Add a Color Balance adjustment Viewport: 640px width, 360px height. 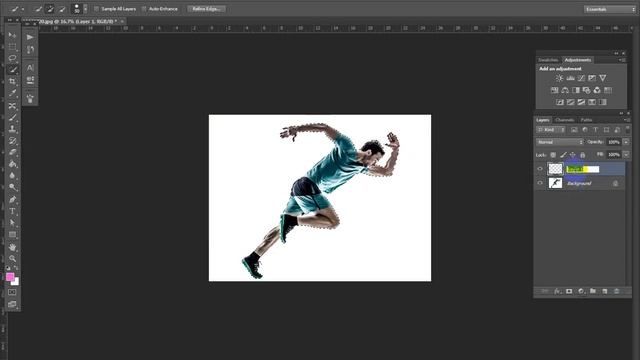(x=565, y=90)
